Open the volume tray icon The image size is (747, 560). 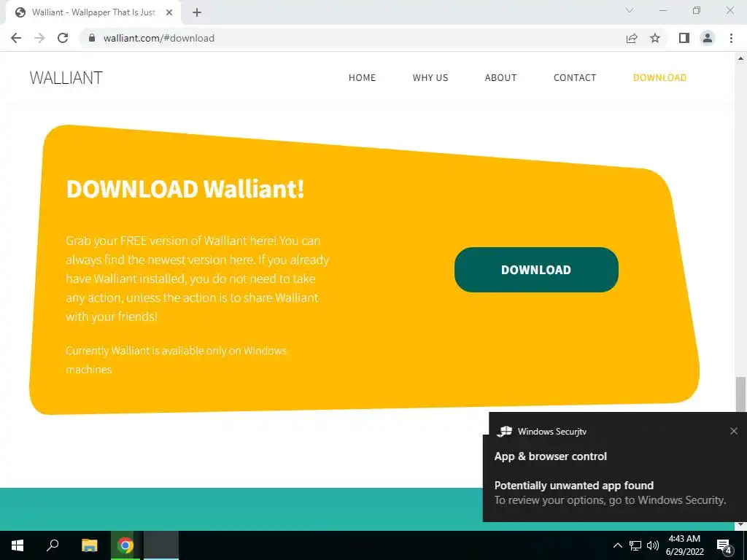(x=653, y=545)
